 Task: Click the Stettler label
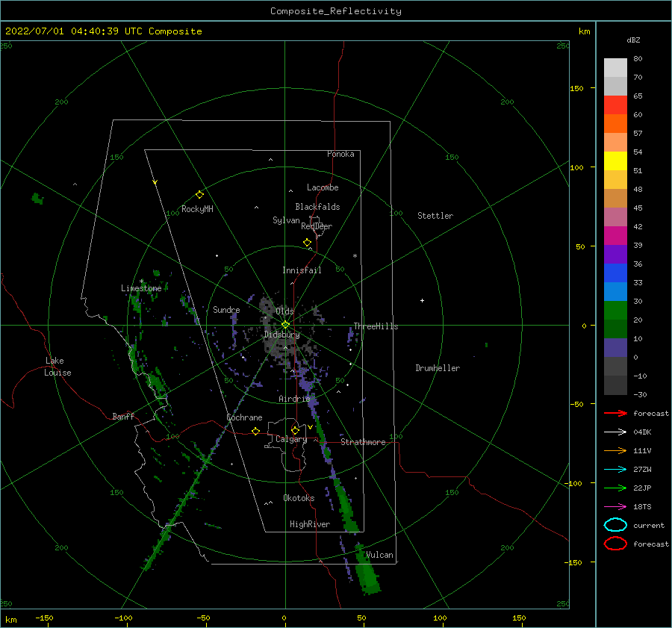point(435,216)
